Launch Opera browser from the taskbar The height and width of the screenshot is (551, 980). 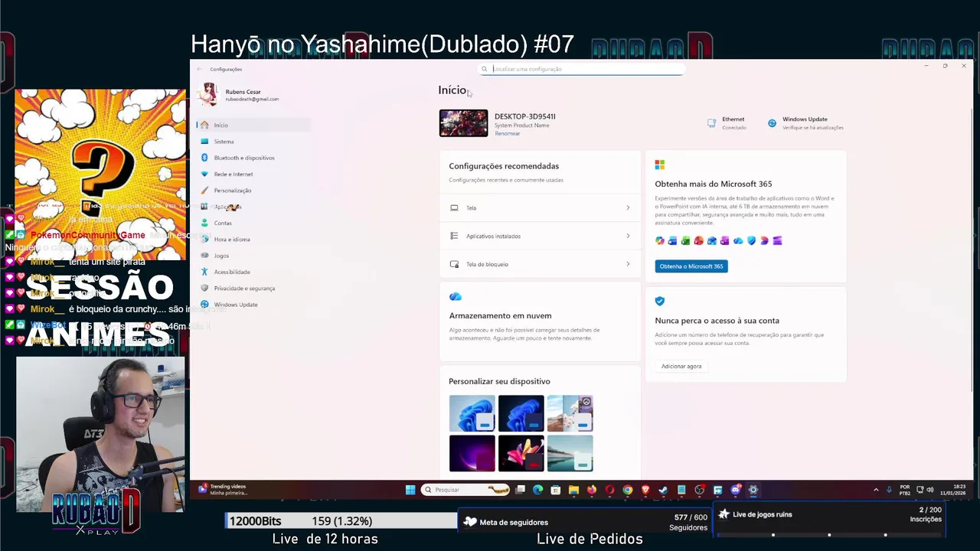pos(609,490)
